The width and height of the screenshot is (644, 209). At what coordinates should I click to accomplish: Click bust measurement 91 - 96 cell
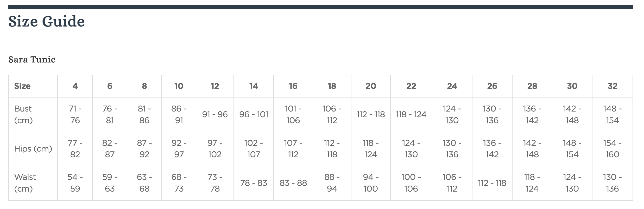[x=215, y=114]
